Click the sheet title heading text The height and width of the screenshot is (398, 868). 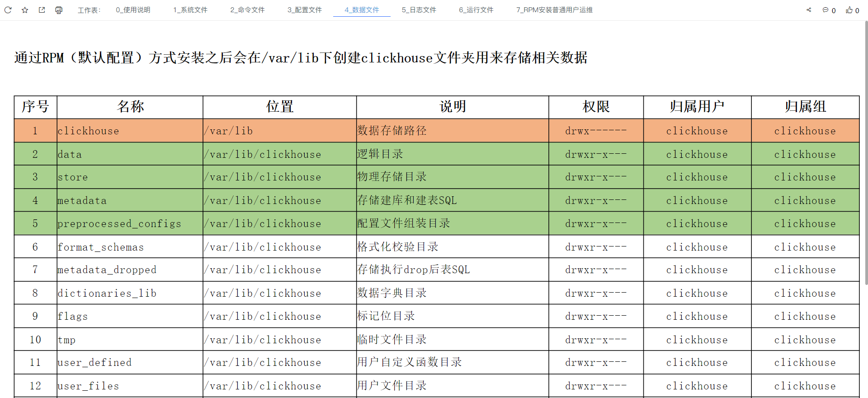click(301, 58)
